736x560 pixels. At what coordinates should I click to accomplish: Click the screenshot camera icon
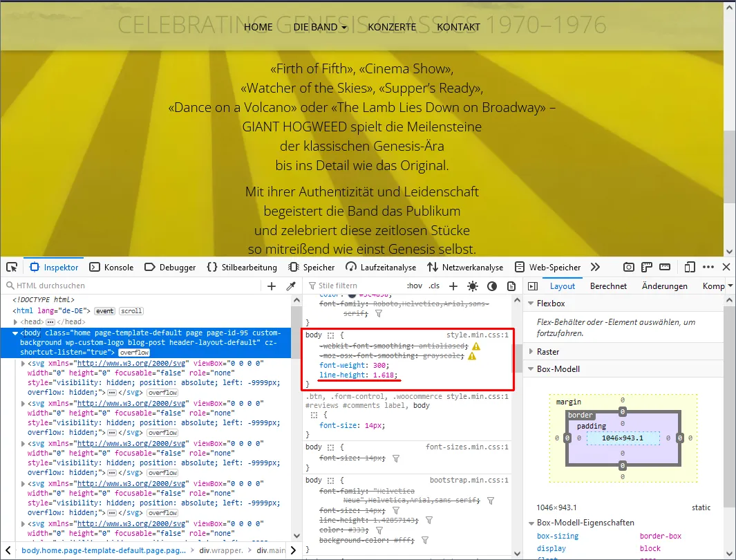click(x=628, y=267)
